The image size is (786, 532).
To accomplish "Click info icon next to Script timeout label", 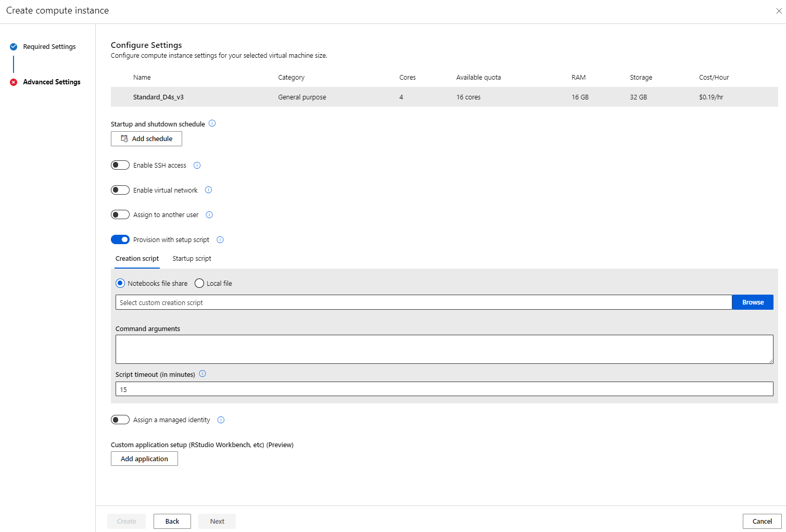I will (x=202, y=374).
